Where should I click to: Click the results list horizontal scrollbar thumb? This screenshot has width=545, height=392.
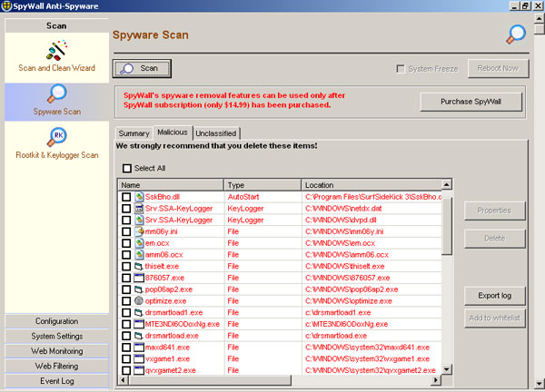(210, 380)
